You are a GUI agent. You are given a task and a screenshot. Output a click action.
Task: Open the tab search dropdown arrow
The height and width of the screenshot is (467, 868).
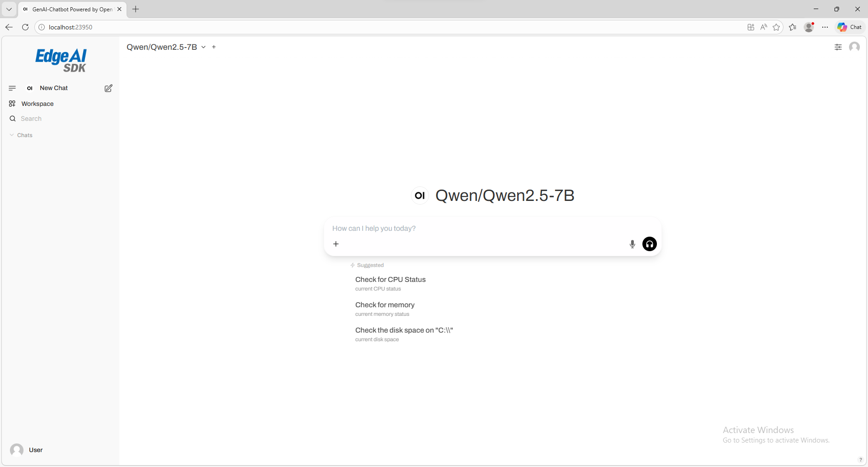pyautogui.click(x=9, y=9)
